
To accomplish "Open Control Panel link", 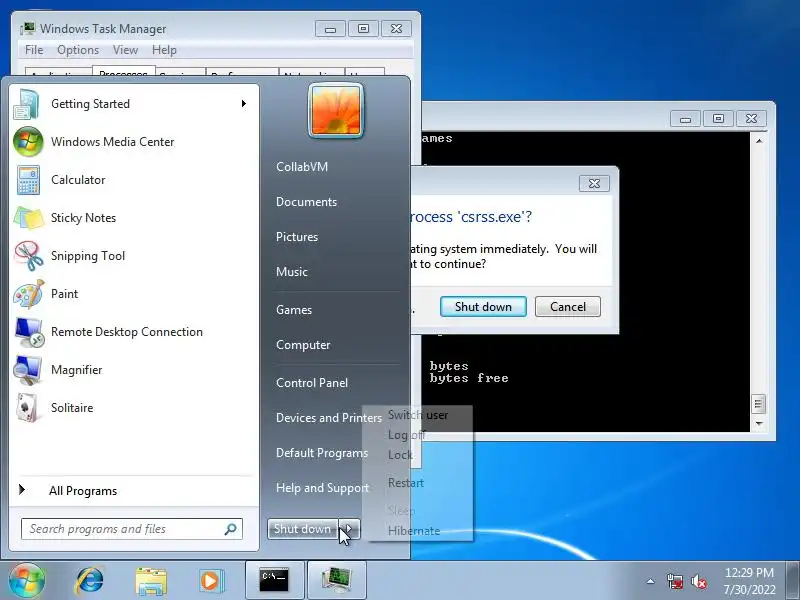I will (312, 383).
